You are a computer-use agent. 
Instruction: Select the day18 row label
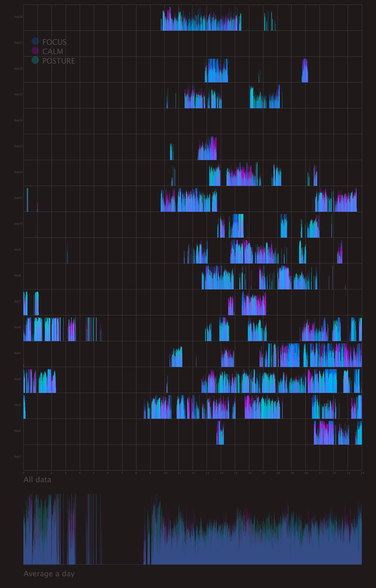tap(18, 17)
